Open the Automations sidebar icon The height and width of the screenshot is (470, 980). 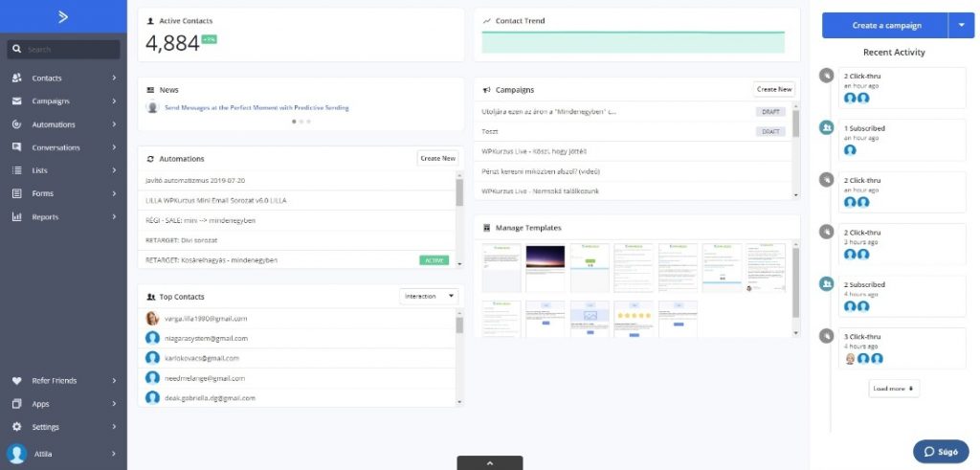16,124
